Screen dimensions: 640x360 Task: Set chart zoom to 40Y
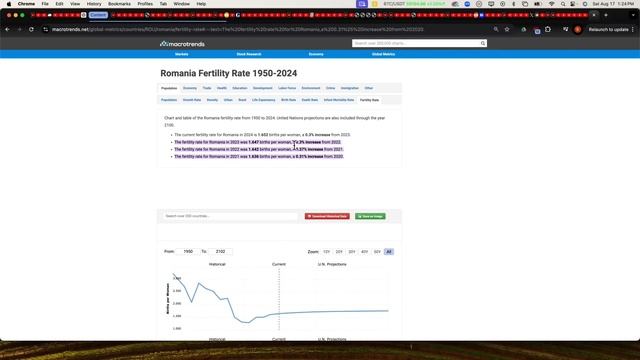tap(364, 252)
